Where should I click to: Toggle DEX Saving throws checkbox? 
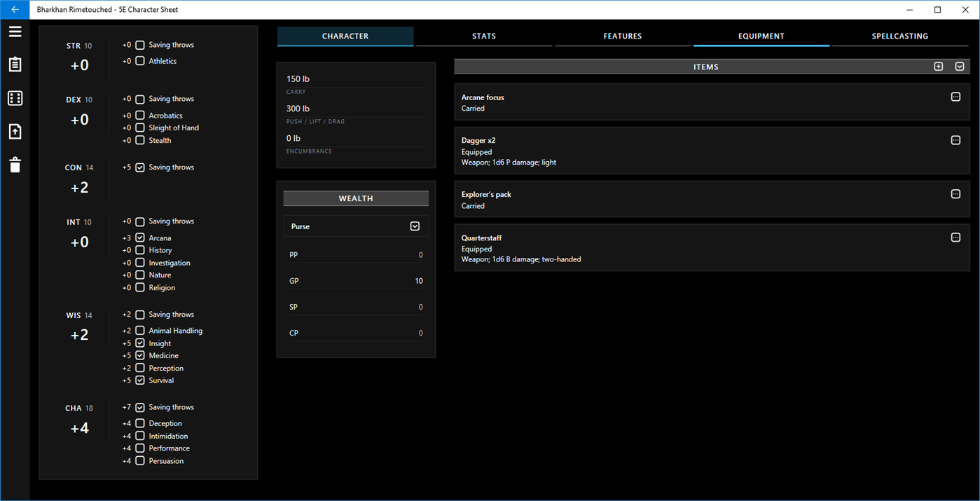[x=140, y=99]
